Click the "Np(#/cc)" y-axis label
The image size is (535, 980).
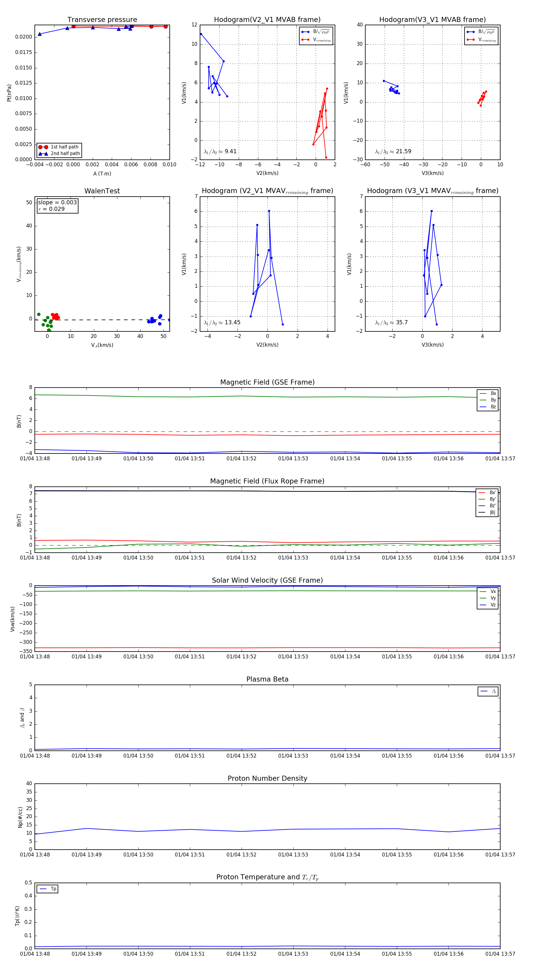pyautogui.click(x=20, y=817)
